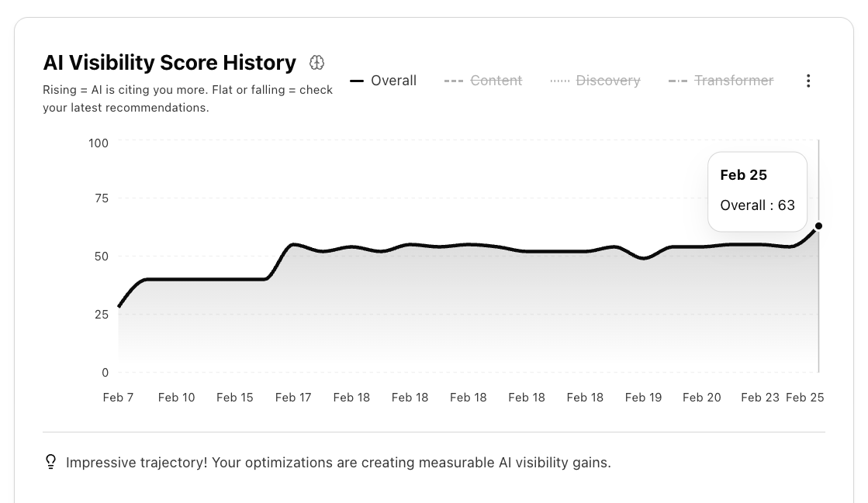
Task: Click the lightbulb insight icon
Action: point(51,463)
